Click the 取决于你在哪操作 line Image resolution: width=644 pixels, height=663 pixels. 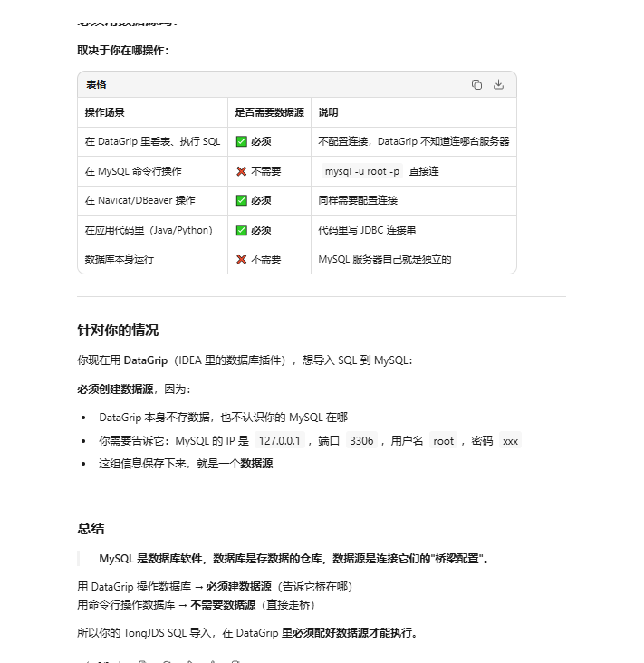pyautogui.click(x=122, y=51)
